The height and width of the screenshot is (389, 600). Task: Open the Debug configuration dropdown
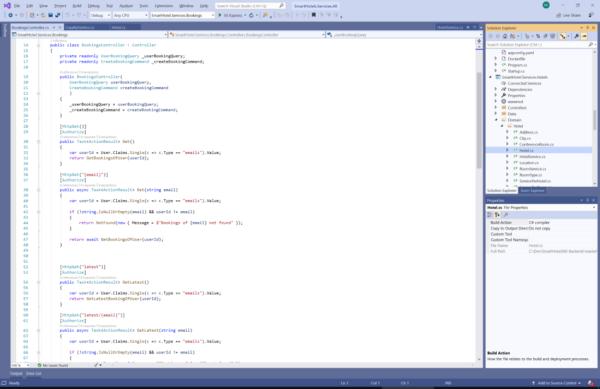[x=100, y=15]
